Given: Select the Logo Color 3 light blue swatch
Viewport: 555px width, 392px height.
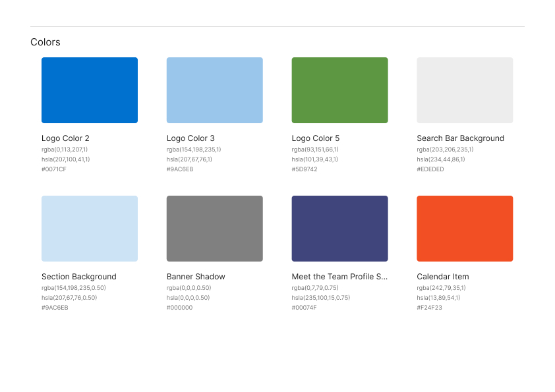Looking at the screenshot, I should tap(214, 90).
